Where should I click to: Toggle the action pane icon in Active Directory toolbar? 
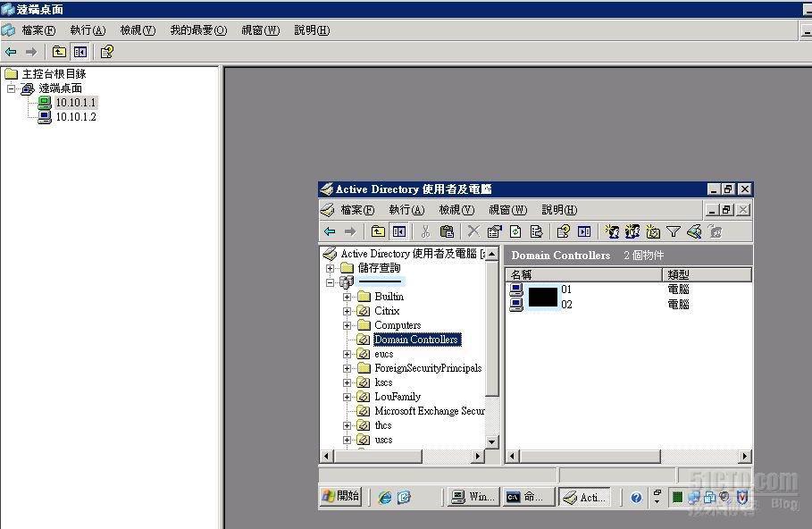pos(584,231)
